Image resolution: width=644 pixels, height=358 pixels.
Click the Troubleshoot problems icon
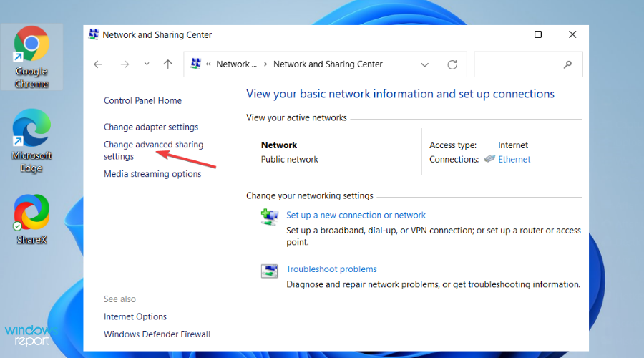point(270,271)
